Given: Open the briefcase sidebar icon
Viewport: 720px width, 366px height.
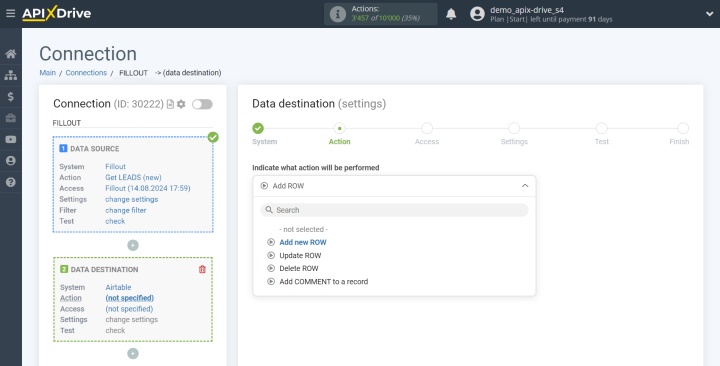Looking at the screenshot, I should (x=11, y=118).
